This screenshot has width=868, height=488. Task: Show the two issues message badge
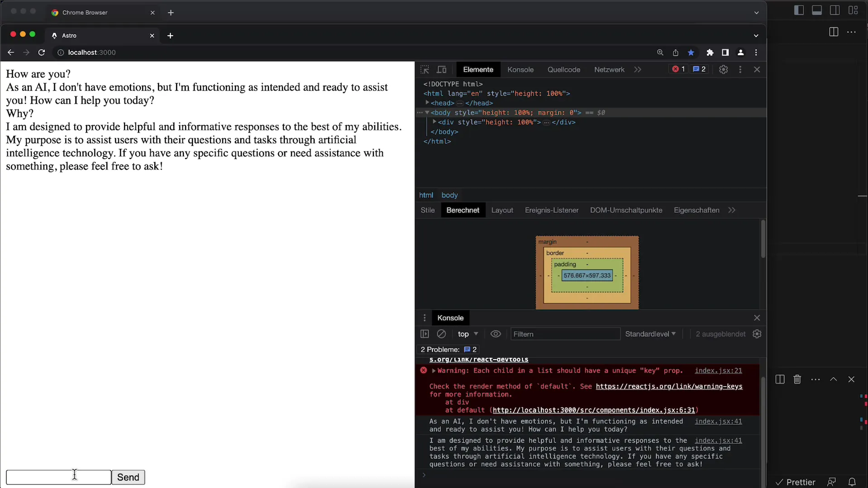coord(699,69)
